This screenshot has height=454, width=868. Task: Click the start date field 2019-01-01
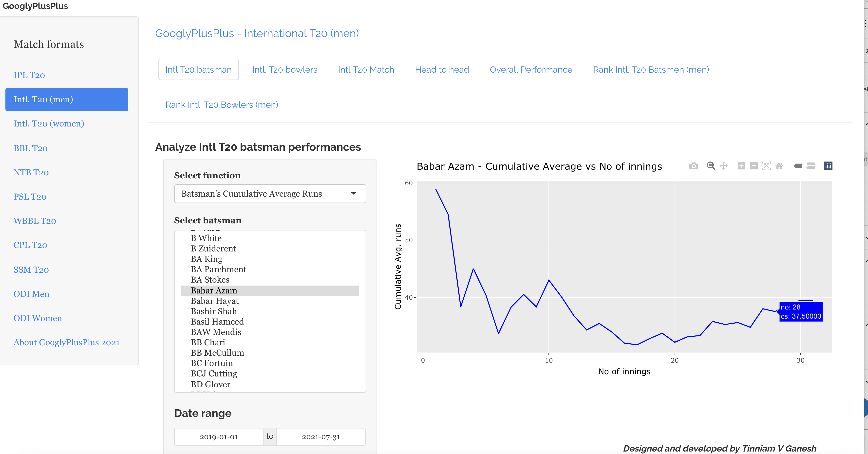coord(219,437)
